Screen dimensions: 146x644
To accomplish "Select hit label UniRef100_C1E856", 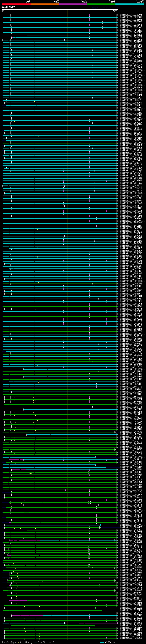I will point(131,20).
